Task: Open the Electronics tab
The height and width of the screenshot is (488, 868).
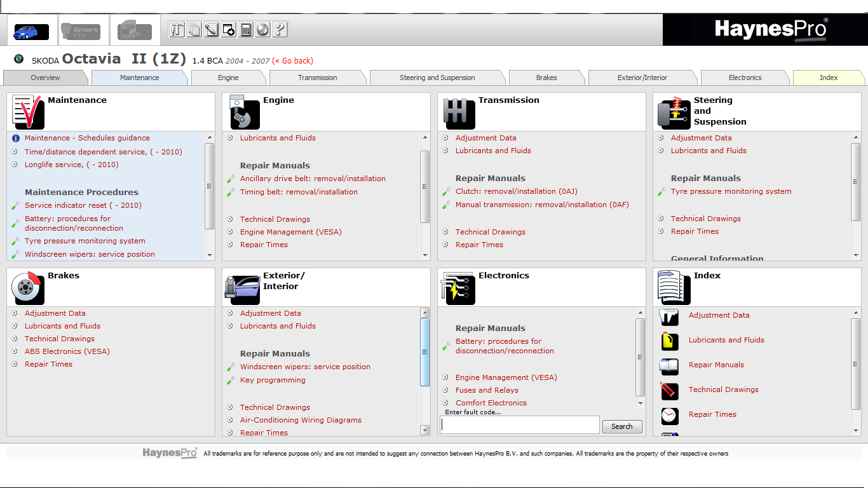Action: [745, 78]
